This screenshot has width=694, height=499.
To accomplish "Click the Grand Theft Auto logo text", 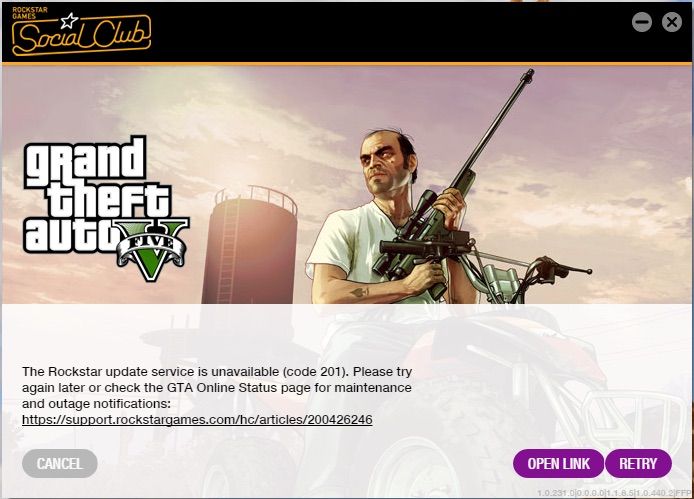I will point(95,195).
